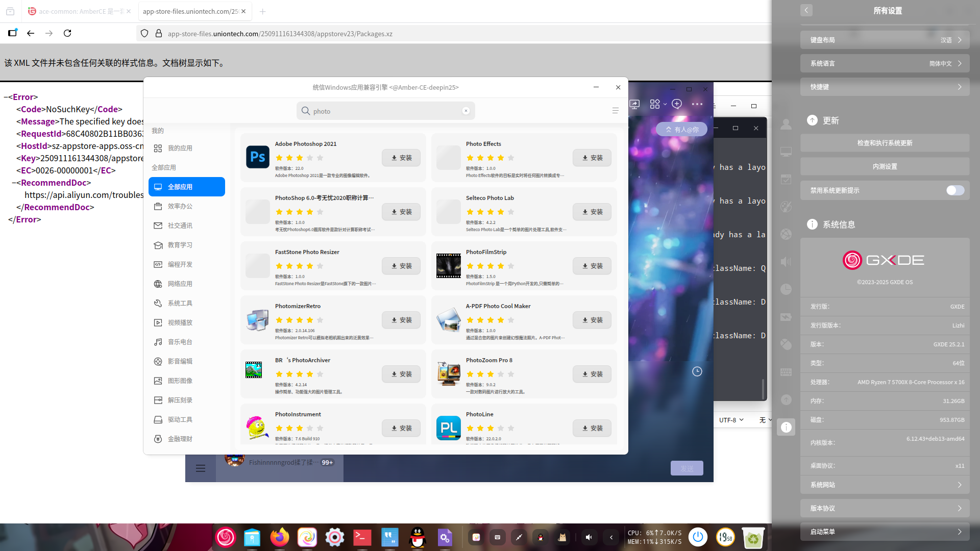Expand the shortcuts setting row

pyautogui.click(x=885, y=87)
